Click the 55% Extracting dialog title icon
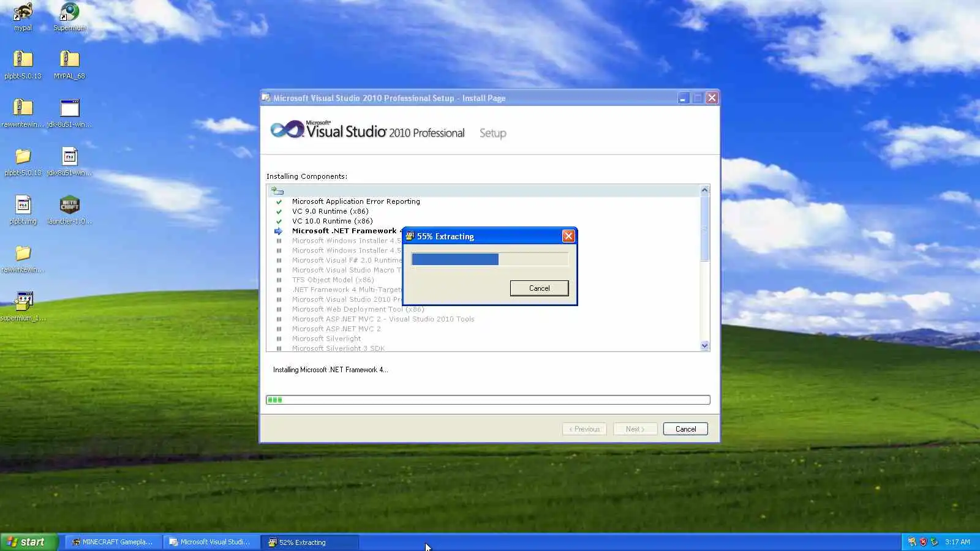This screenshot has width=980, height=551. pos(410,236)
